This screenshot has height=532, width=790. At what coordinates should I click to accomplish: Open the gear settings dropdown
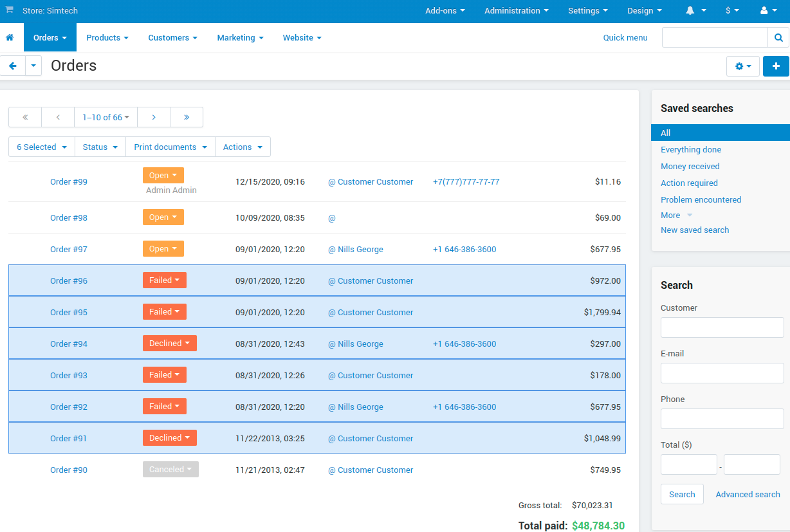click(743, 66)
